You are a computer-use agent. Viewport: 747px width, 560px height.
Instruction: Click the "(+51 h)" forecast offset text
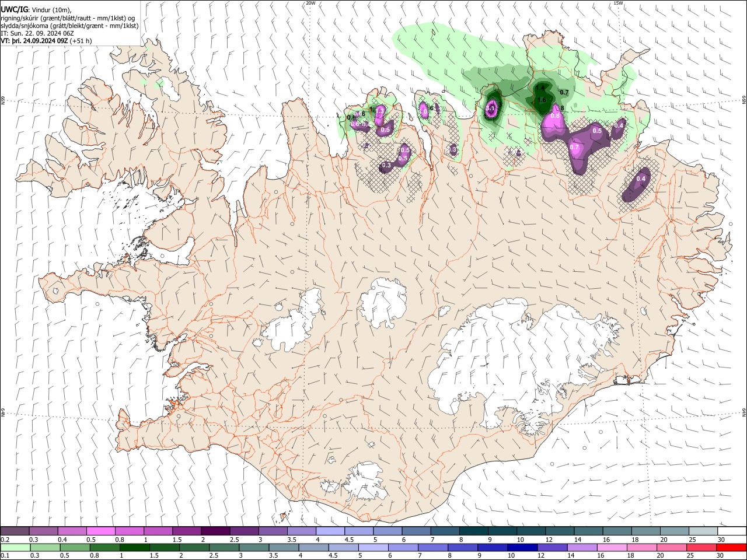(x=80, y=41)
